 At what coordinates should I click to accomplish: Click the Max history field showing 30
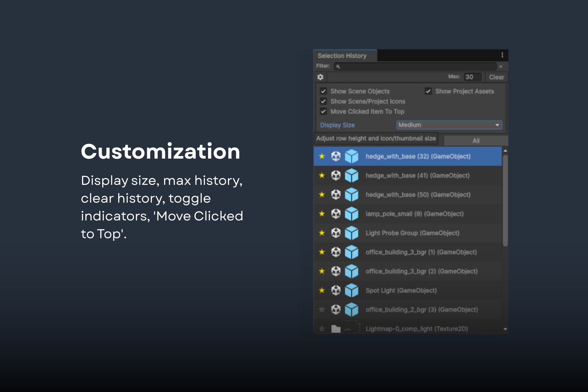[x=472, y=77]
